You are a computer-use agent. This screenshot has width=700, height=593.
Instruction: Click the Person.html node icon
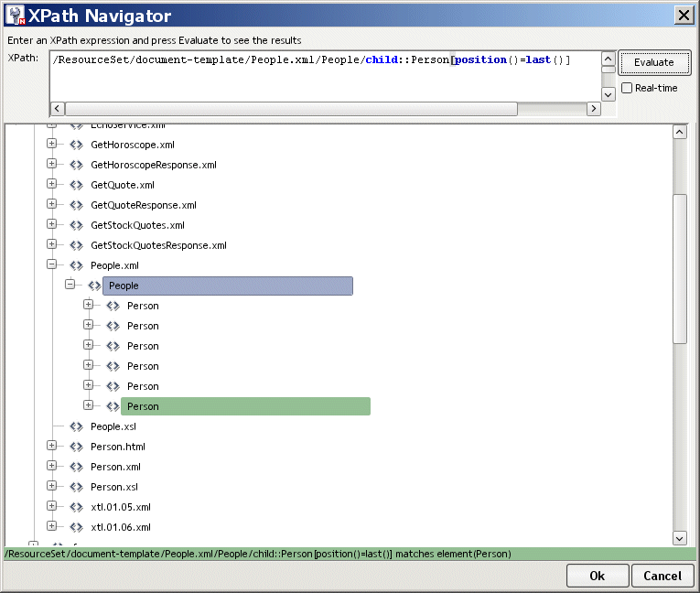point(76,447)
